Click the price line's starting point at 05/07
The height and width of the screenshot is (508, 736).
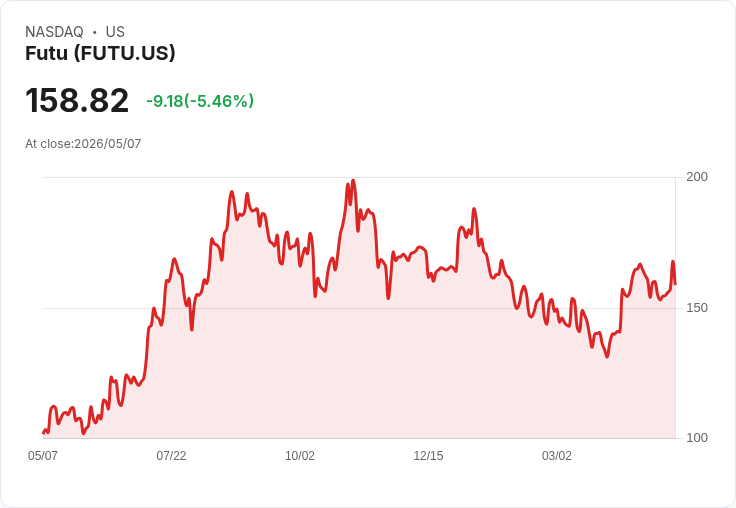44,432
